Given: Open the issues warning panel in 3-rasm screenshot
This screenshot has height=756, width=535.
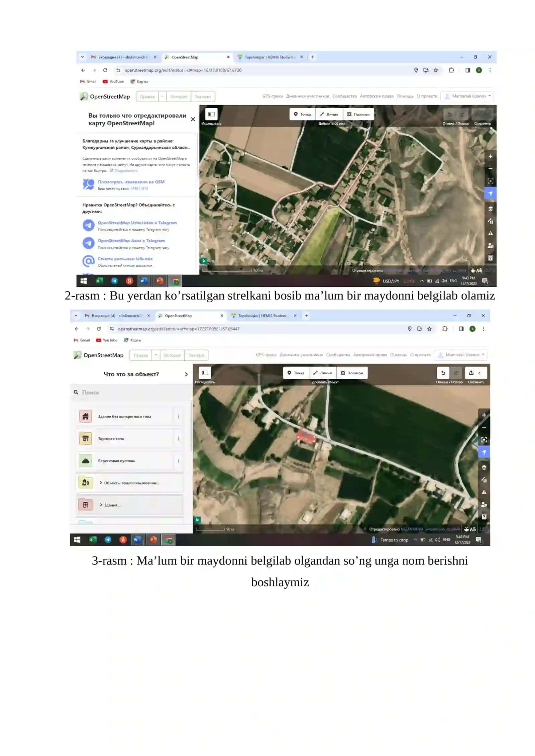Looking at the screenshot, I should click(484, 492).
